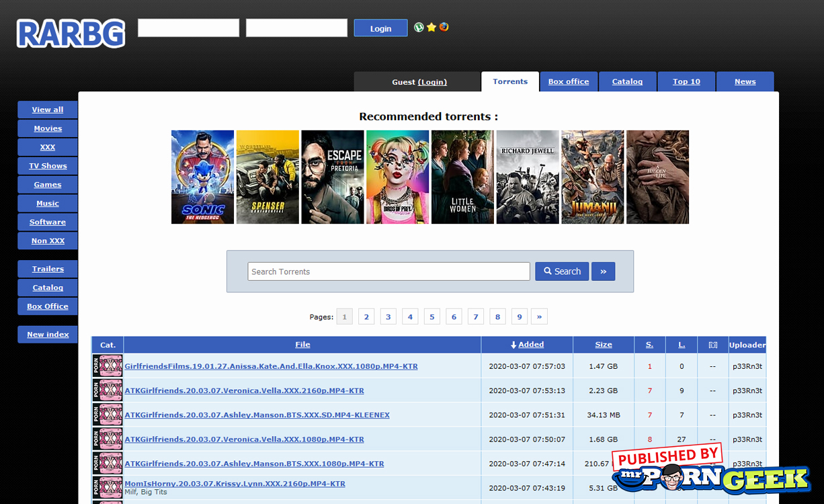The height and width of the screenshot is (504, 824).
Task: Click the yellow star bookmark icon
Action: pyautogui.click(x=431, y=28)
